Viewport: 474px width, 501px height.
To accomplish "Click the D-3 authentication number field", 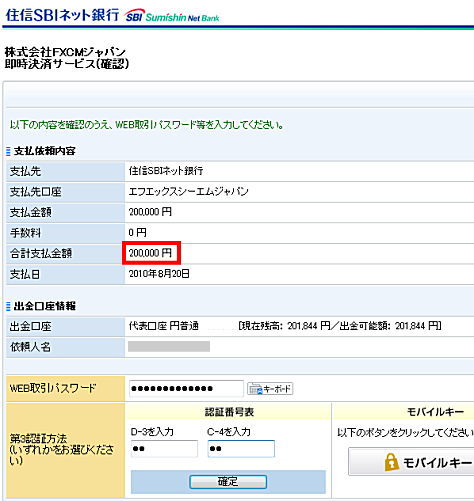I will [164, 449].
